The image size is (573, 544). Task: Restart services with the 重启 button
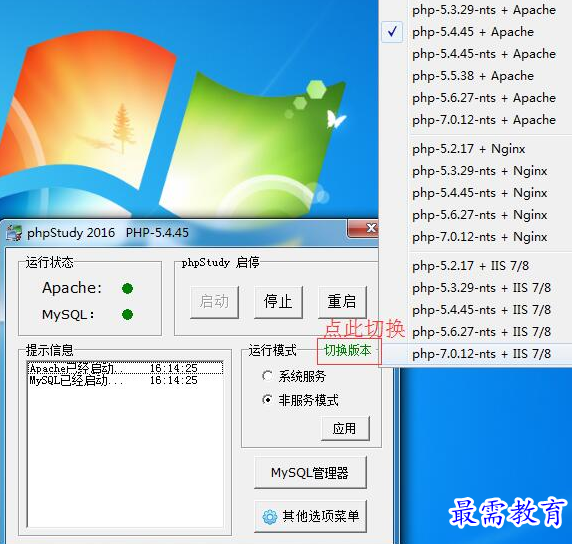pyautogui.click(x=342, y=302)
